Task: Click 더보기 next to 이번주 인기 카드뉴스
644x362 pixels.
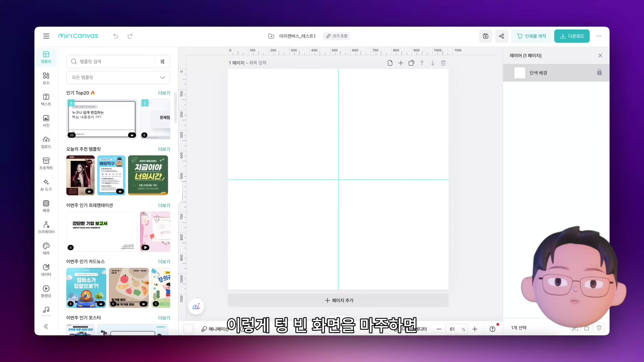Action: 164,262
